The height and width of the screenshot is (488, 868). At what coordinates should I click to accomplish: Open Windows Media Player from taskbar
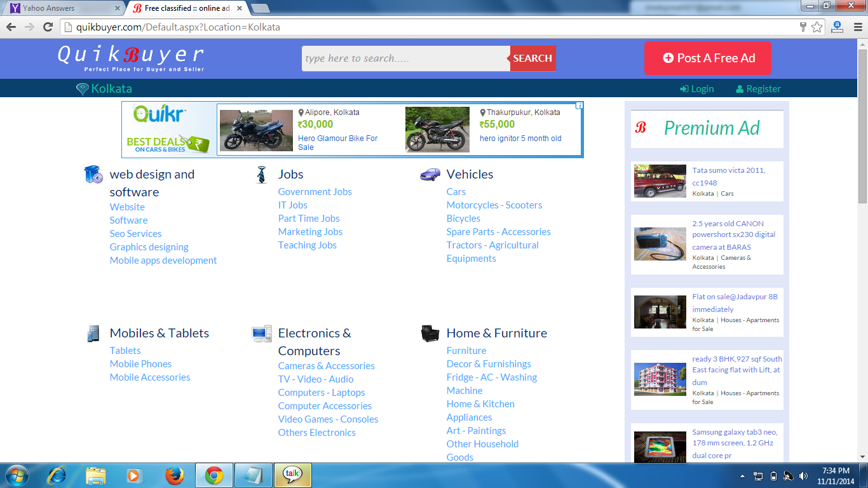point(133,475)
